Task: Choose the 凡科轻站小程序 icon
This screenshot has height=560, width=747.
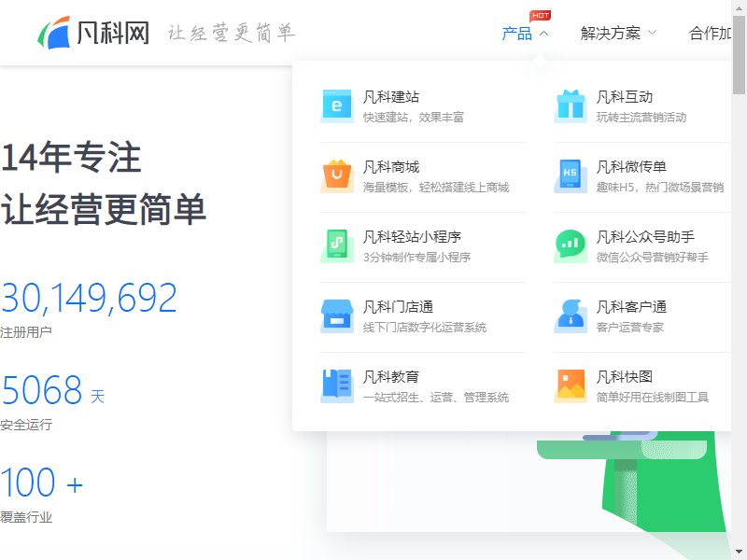Action: click(337, 245)
